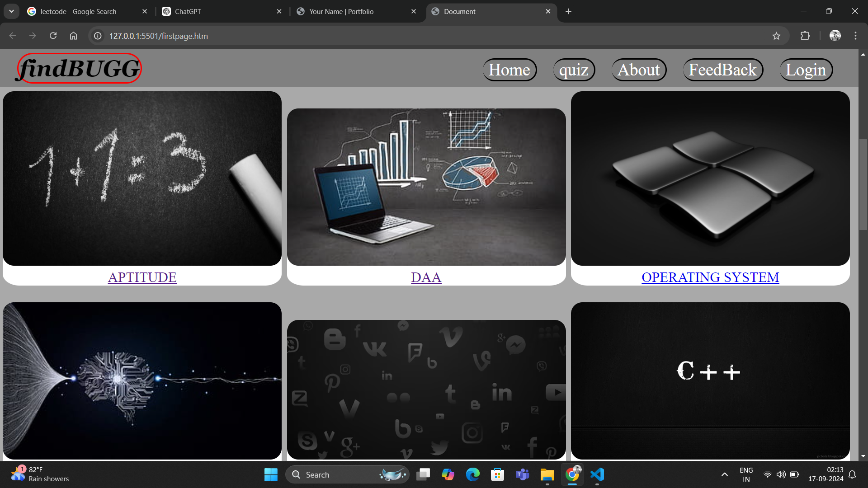Click the circuit brain image card
The height and width of the screenshot is (488, 868).
pos(142,381)
